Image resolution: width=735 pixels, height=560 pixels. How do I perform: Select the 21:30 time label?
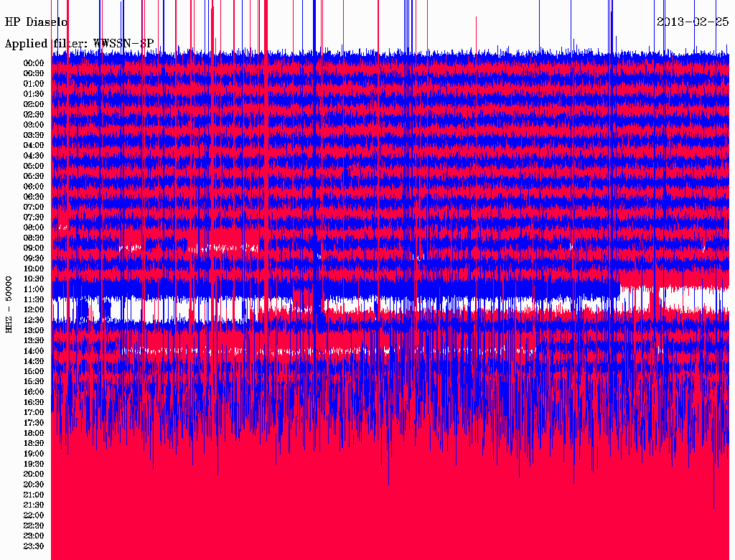(x=34, y=505)
